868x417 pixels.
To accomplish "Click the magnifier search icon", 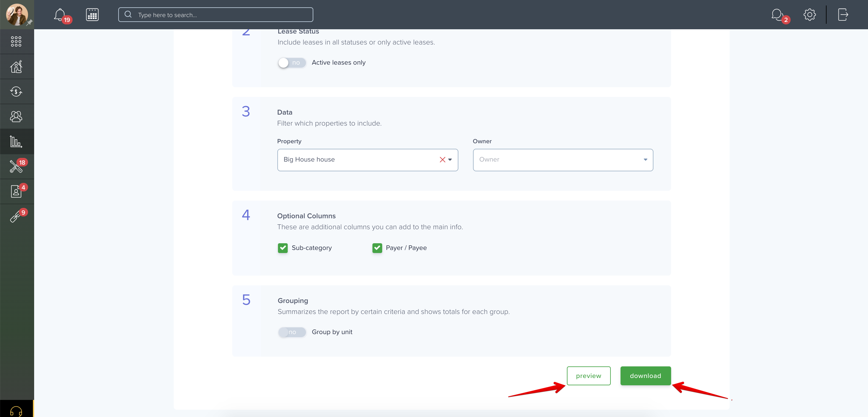I will 128,15.
